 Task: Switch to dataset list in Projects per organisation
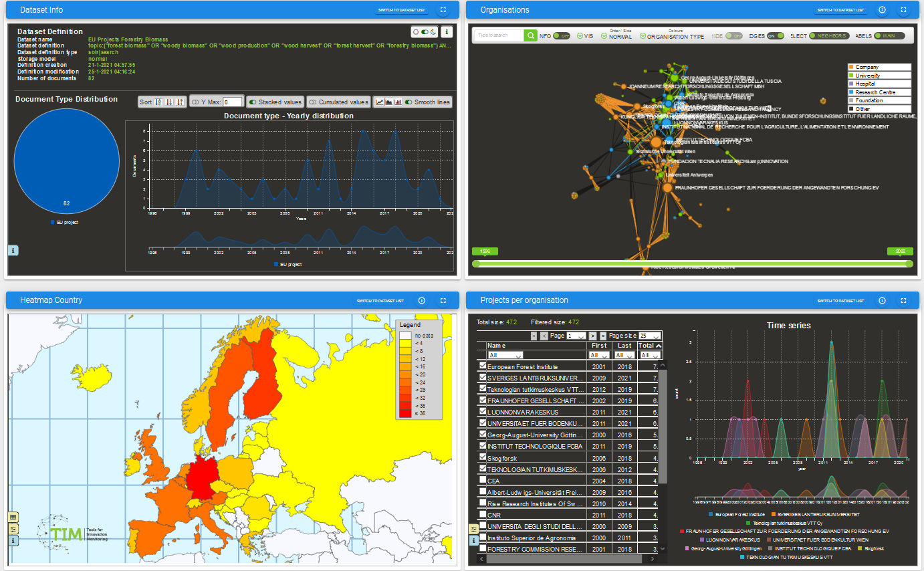coord(841,300)
